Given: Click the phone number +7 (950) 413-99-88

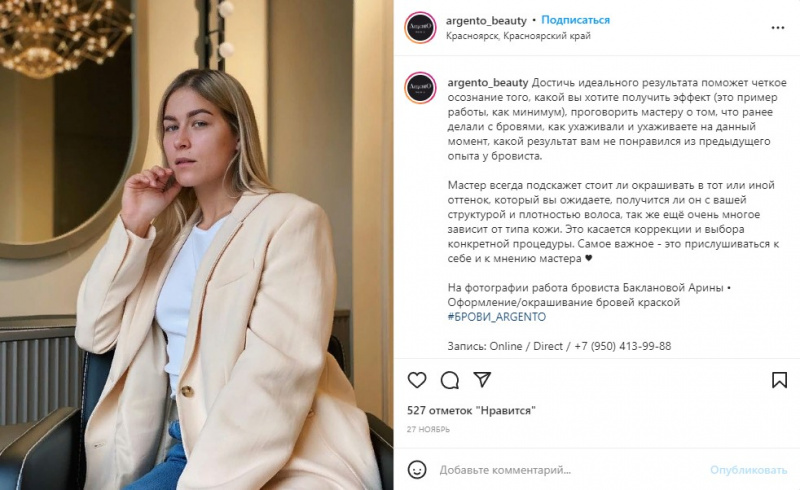Looking at the screenshot, I should click(622, 346).
